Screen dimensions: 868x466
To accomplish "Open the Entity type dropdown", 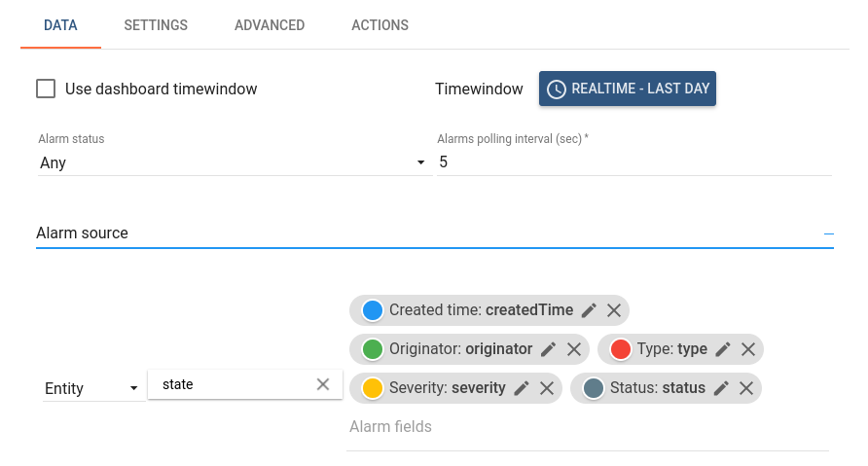I will coord(91,388).
